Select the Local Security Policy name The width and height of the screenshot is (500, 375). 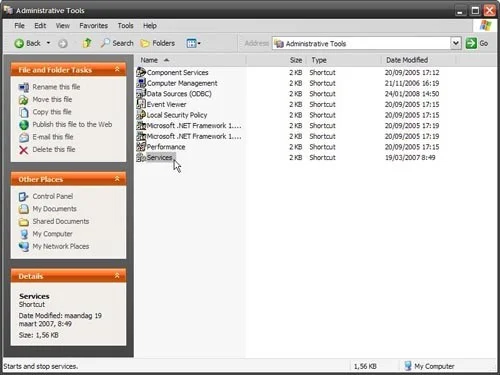[x=177, y=115]
